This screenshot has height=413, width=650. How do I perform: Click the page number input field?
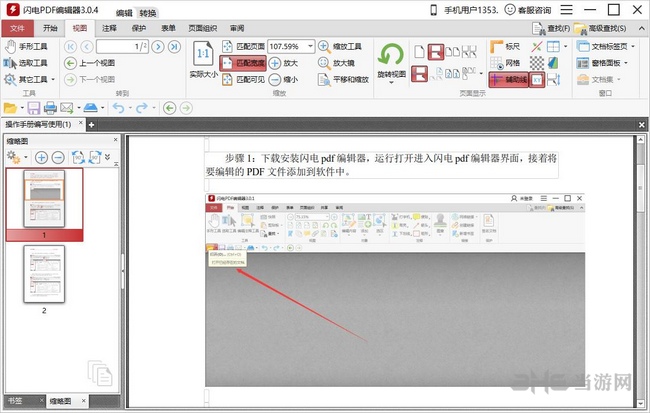point(122,46)
